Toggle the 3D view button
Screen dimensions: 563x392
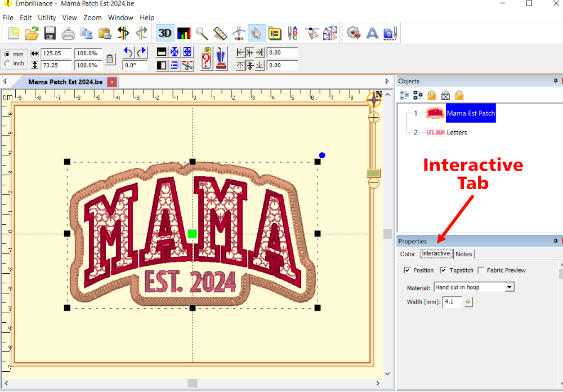pyautogui.click(x=165, y=33)
